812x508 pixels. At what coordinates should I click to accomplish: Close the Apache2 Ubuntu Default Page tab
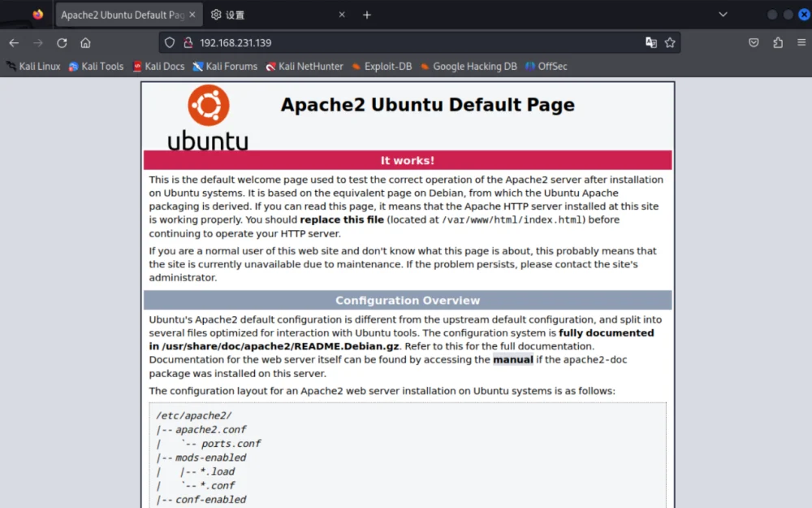(x=192, y=15)
